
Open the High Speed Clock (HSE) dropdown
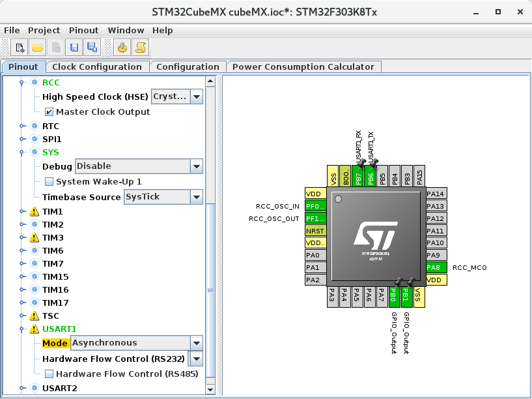(197, 96)
